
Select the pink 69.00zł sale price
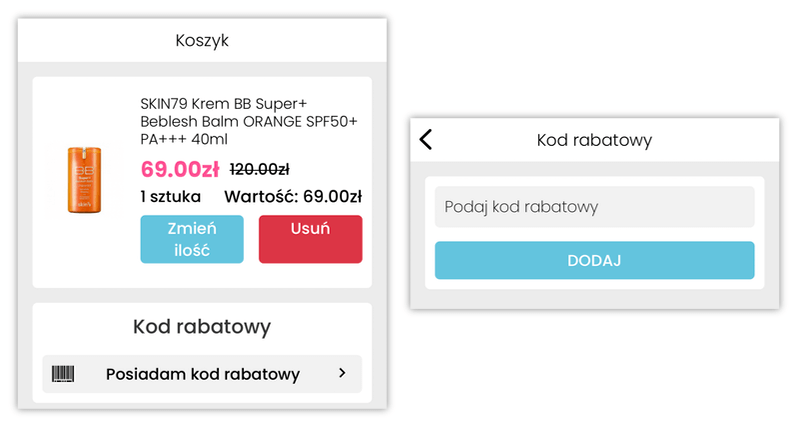180,168
